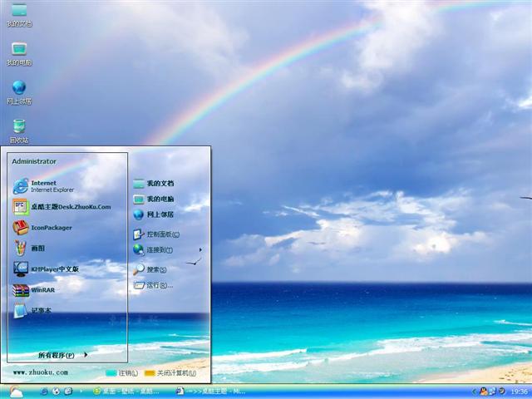
Task: Open 我的文档 desktop icon
Action: (19, 14)
